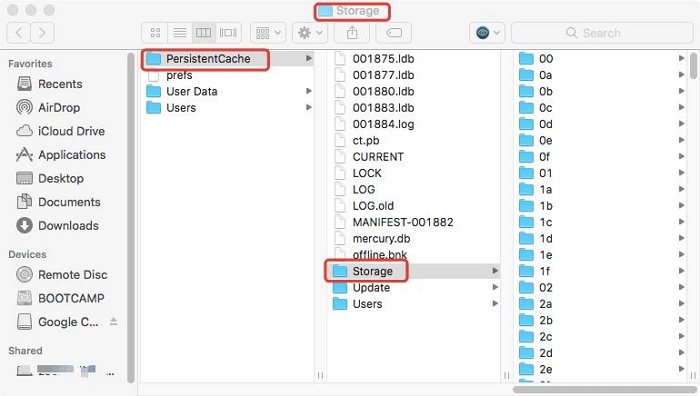Select BOOTCAMP volume
Viewport: 700px width, 396px height.
pos(60,298)
